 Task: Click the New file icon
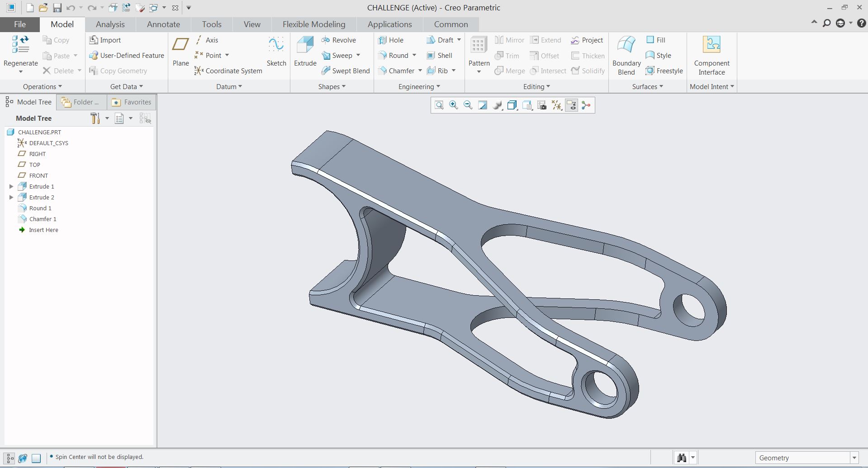pos(30,8)
